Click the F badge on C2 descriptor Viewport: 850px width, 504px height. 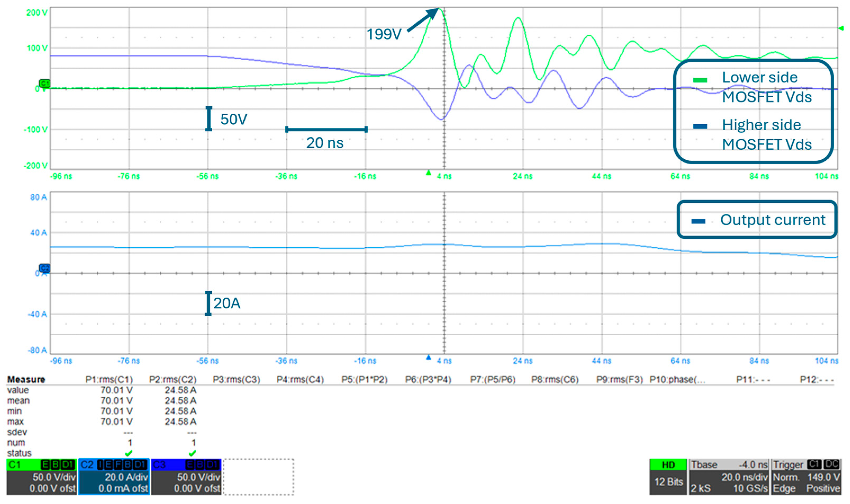(118, 464)
